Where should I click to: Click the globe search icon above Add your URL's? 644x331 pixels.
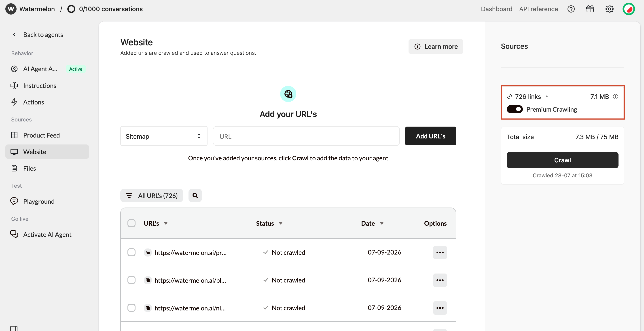(x=288, y=94)
